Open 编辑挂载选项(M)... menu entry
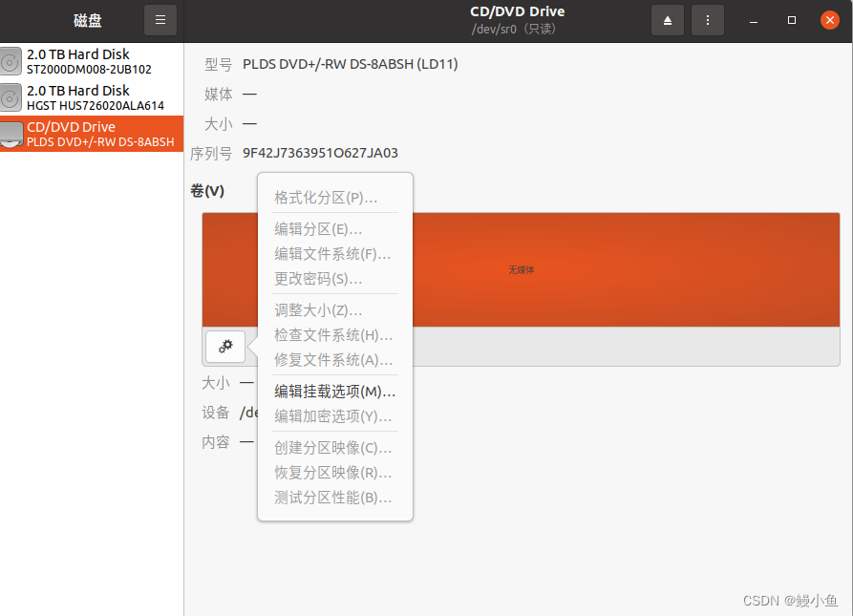Screen dimensions: 853x616 coord(335,392)
